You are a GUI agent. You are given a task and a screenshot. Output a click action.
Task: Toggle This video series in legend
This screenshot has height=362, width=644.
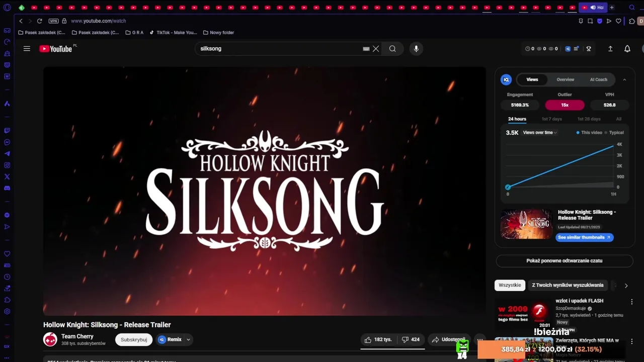590,133
